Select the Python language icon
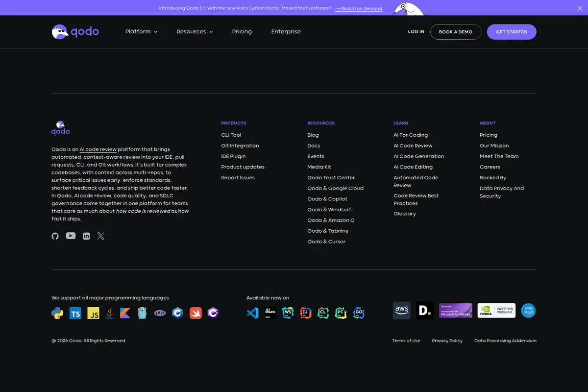The width and height of the screenshot is (588, 392). click(x=58, y=313)
